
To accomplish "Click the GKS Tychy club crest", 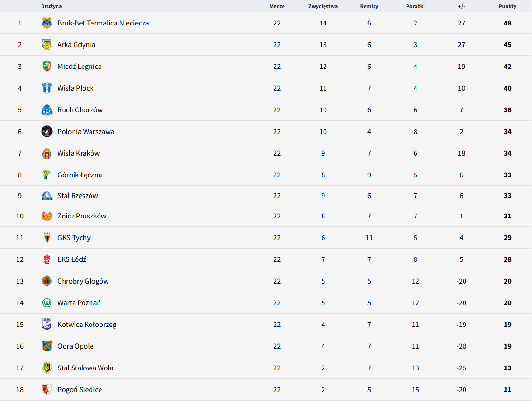I will click(47, 238).
